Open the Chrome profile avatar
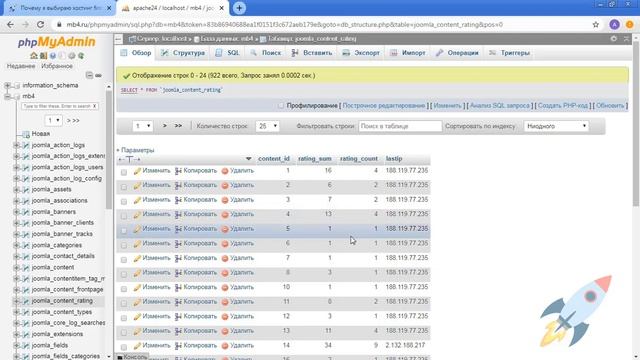Viewport: 640px width, 360px height. click(614, 24)
